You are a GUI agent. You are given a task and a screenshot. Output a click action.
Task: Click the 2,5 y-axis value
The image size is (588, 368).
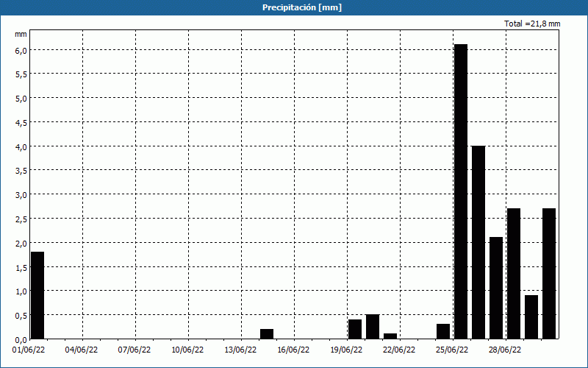click(21, 219)
